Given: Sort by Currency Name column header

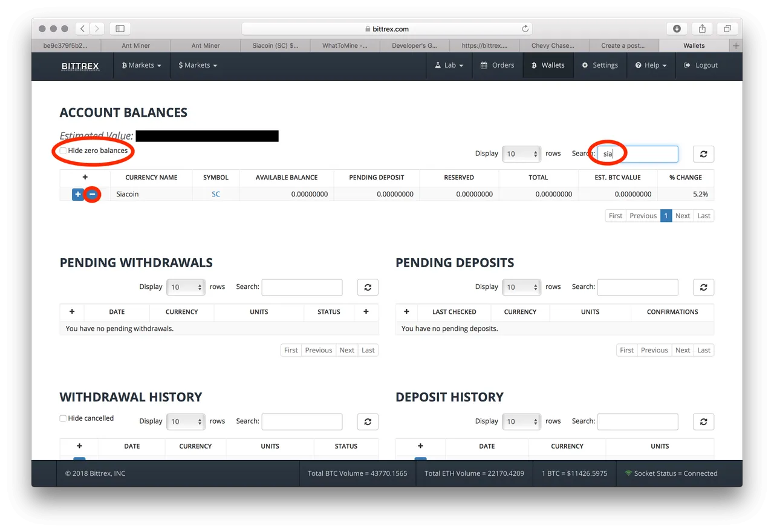Looking at the screenshot, I should coord(151,178).
